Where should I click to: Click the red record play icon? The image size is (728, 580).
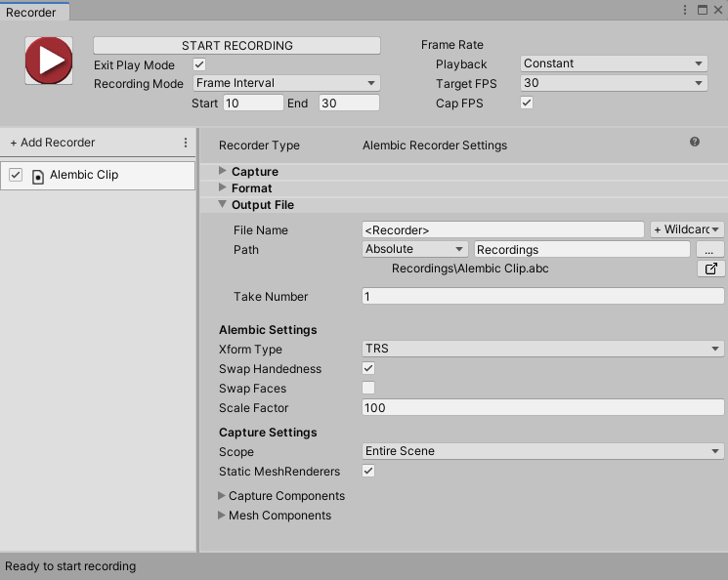(x=48, y=61)
